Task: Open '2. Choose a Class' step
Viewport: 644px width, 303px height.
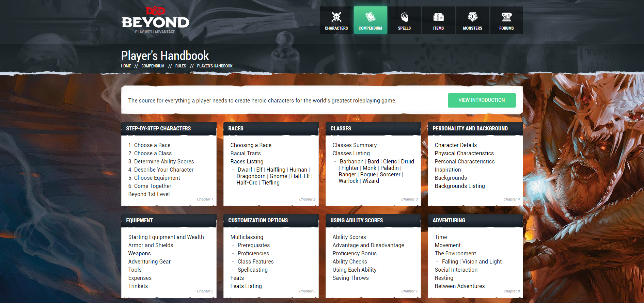Action: point(150,153)
